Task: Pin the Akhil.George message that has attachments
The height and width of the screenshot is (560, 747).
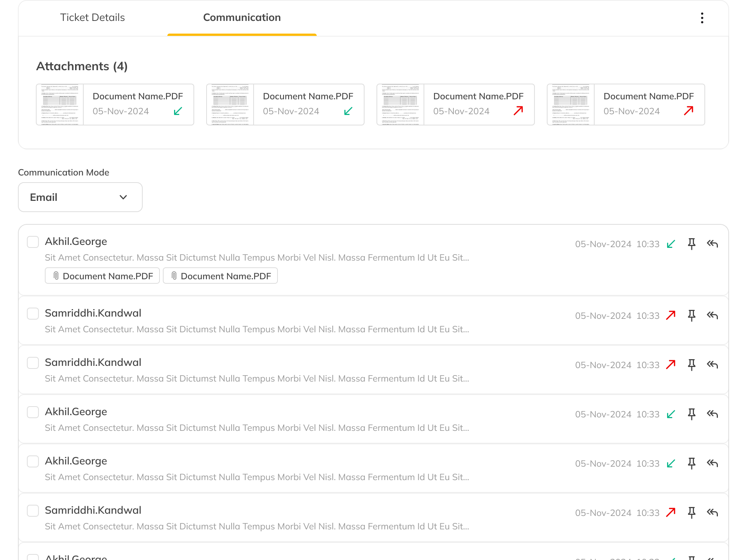Action: pos(692,244)
